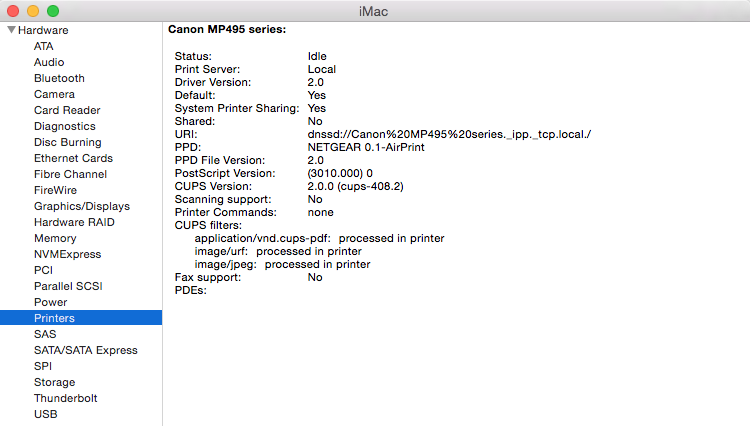Show SPI hardware info
Viewport: 750px width, 426px height.
(x=43, y=367)
